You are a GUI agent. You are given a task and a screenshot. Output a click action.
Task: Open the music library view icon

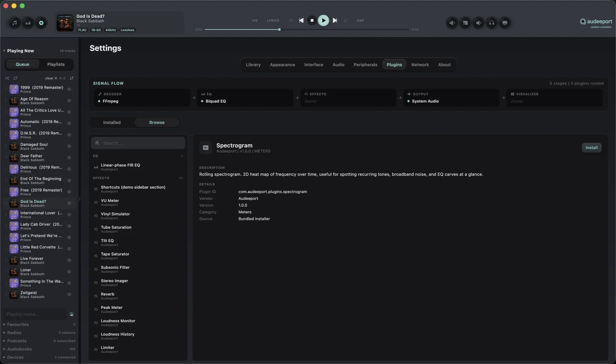15,23
